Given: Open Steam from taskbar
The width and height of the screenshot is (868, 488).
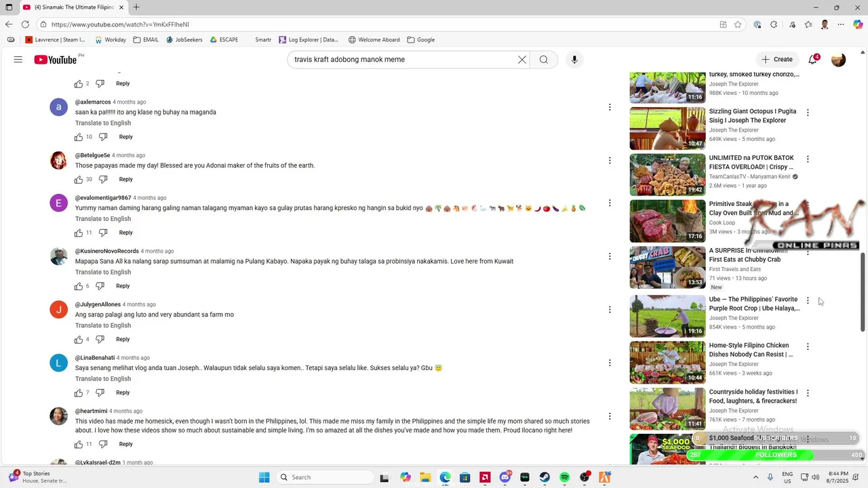Looking at the screenshot, I should coord(545,477).
